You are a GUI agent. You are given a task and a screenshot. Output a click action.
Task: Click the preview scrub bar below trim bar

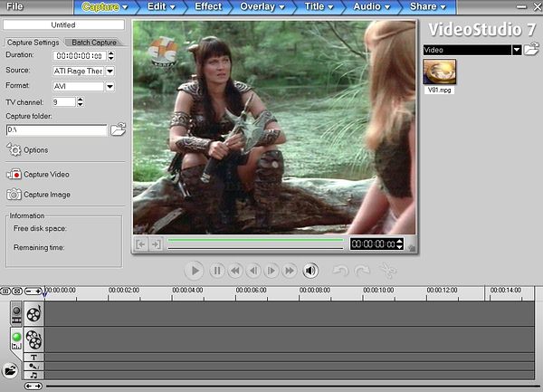[255, 248]
